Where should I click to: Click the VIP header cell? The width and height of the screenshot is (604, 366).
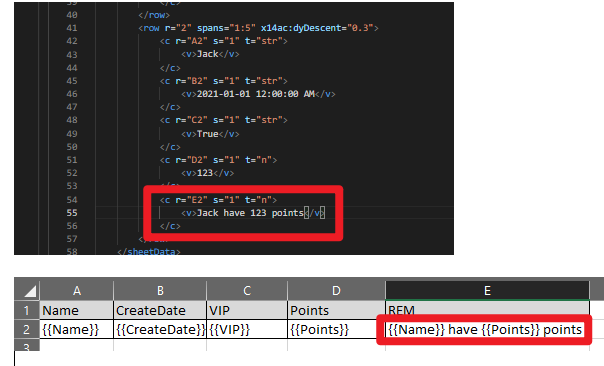click(247, 311)
